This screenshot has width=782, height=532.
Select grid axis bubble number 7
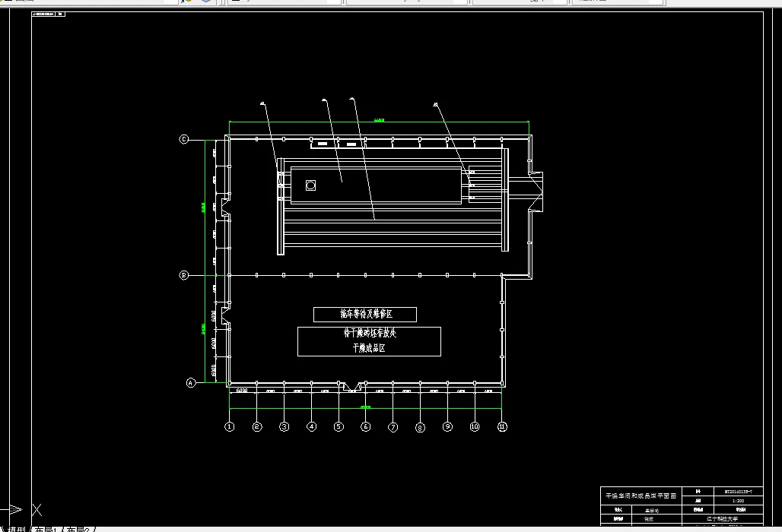[393, 427]
